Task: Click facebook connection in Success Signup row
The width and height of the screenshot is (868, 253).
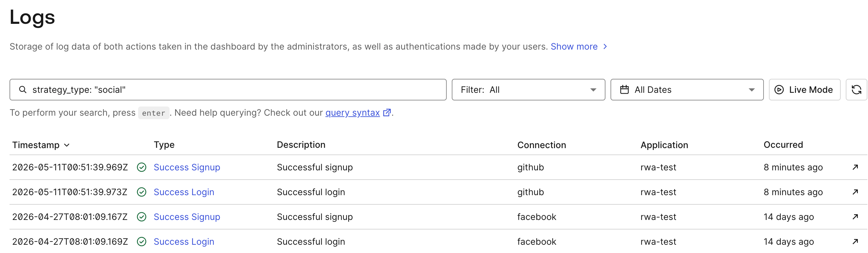Action: [x=537, y=217]
